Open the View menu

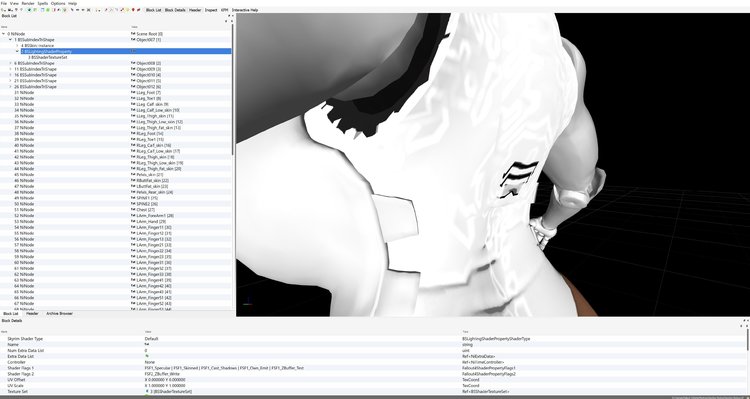coord(14,3)
